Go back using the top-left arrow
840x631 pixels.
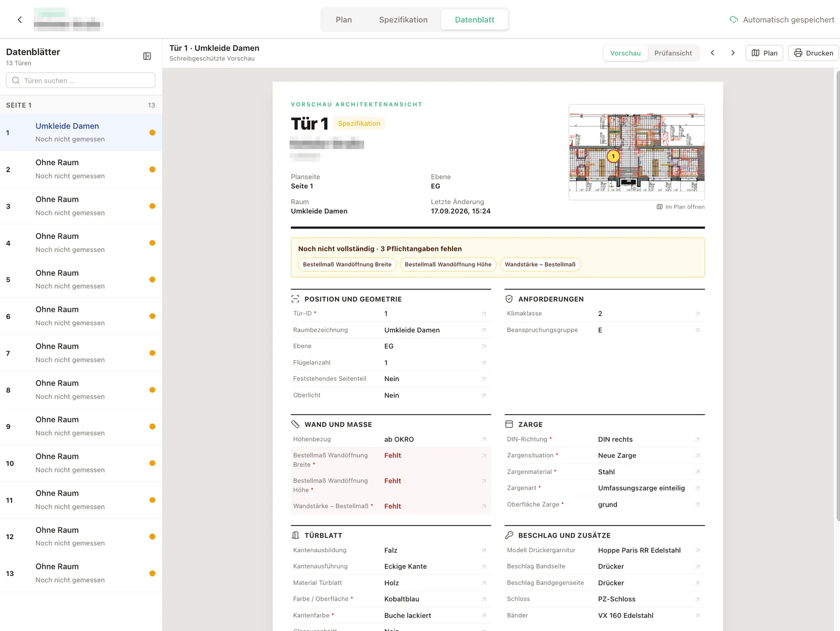(20, 19)
